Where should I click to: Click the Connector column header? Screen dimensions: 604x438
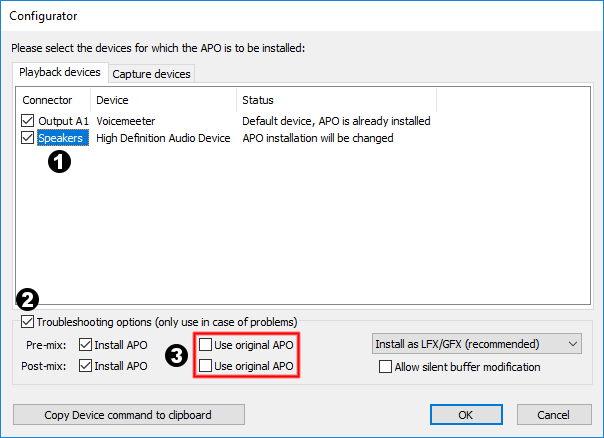(x=47, y=100)
